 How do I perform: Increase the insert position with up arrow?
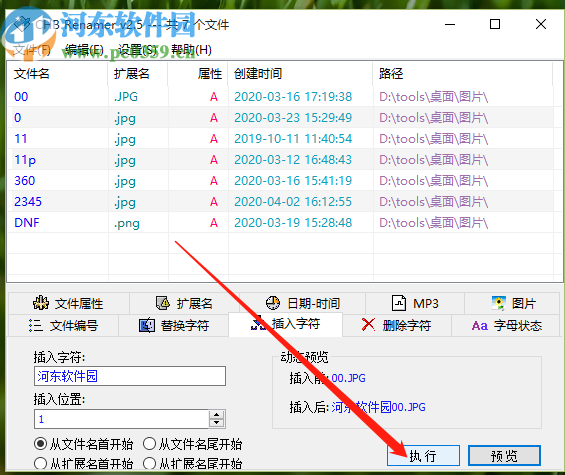pos(217,415)
